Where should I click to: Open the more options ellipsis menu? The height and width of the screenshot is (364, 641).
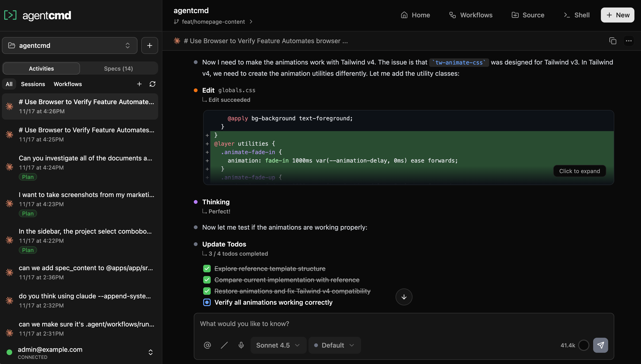629,41
